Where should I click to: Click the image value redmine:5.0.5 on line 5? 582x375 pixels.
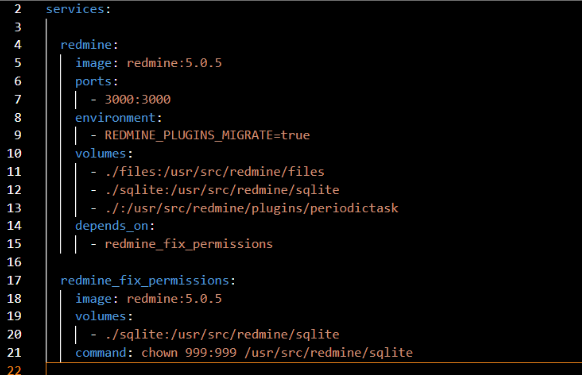click(174, 63)
